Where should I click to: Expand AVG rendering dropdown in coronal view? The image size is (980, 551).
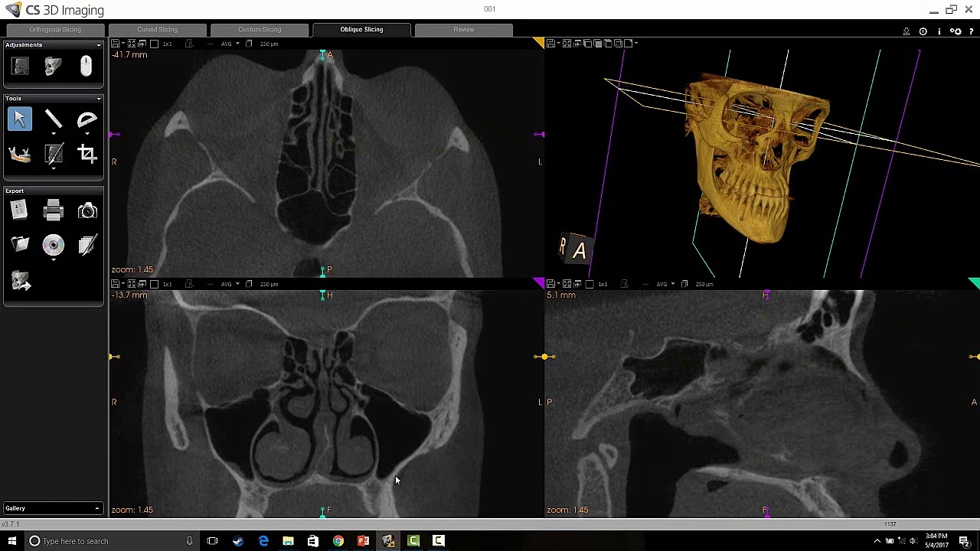click(237, 284)
